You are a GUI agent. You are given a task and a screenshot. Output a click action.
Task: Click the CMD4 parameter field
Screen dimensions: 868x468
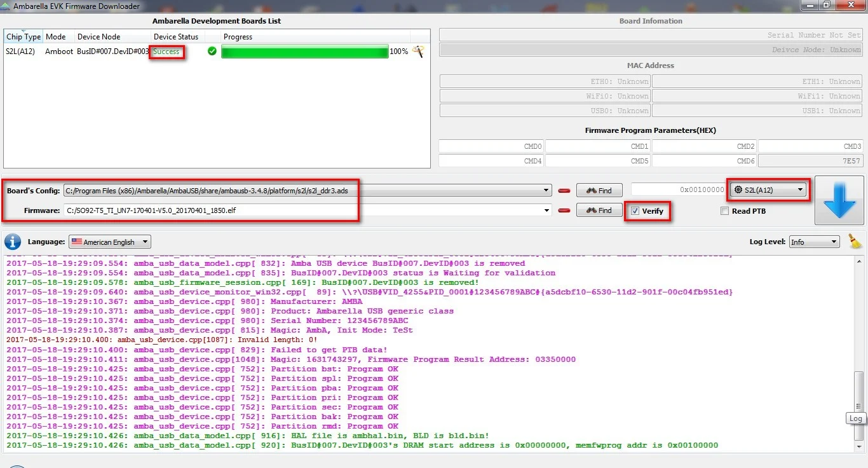pyautogui.click(x=491, y=161)
